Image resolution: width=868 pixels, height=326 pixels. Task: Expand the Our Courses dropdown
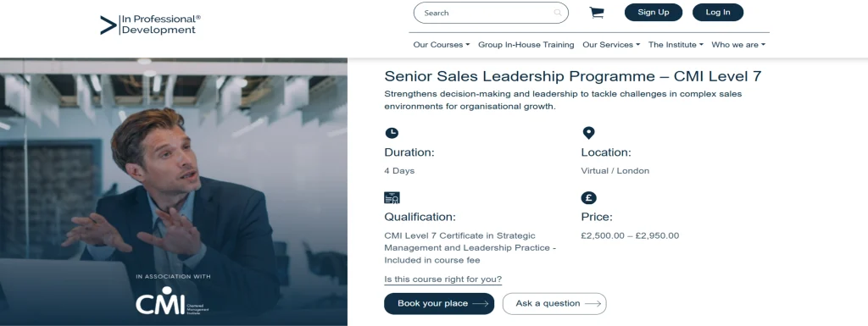point(441,45)
